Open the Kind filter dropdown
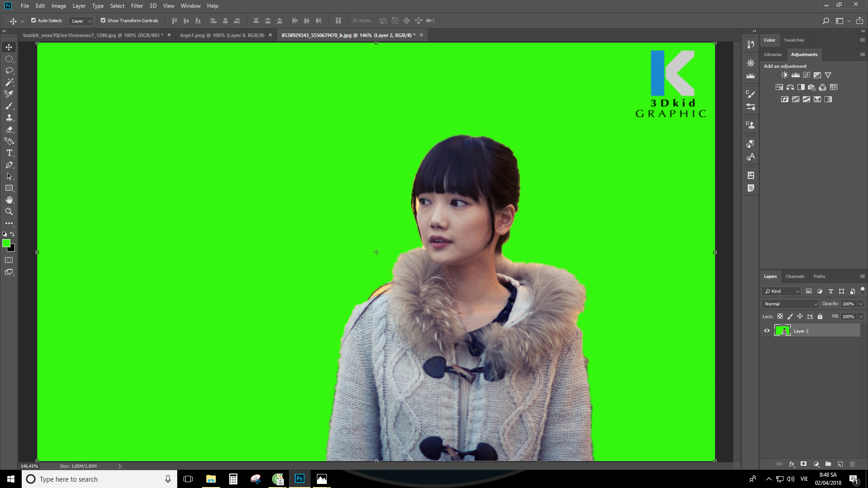The height and width of the screenshot is (488, 868). 781,291
